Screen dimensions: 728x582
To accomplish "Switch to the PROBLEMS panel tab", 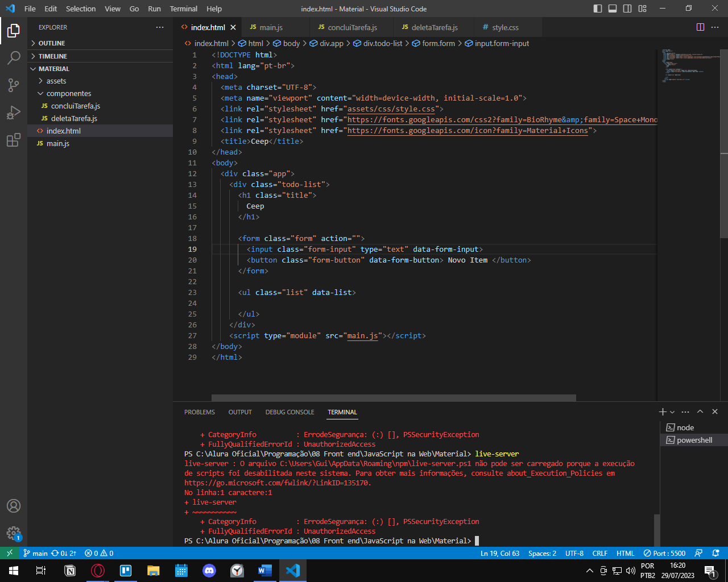I will pos(200,412).
